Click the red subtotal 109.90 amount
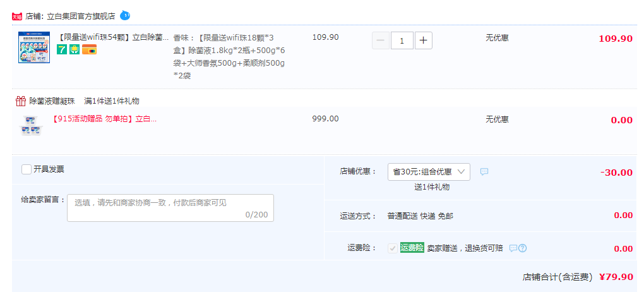This screenshot has width=644, height=292. pos(616,39)
